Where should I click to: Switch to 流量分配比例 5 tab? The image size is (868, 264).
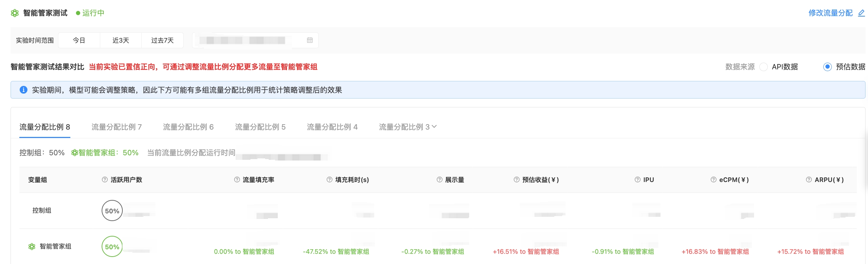point(260,127)
